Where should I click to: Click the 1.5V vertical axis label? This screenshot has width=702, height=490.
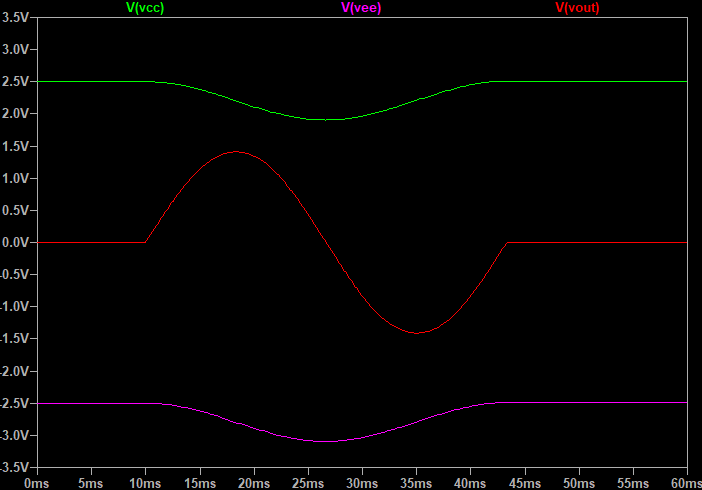pyautogui.click(x=18, y=146)
